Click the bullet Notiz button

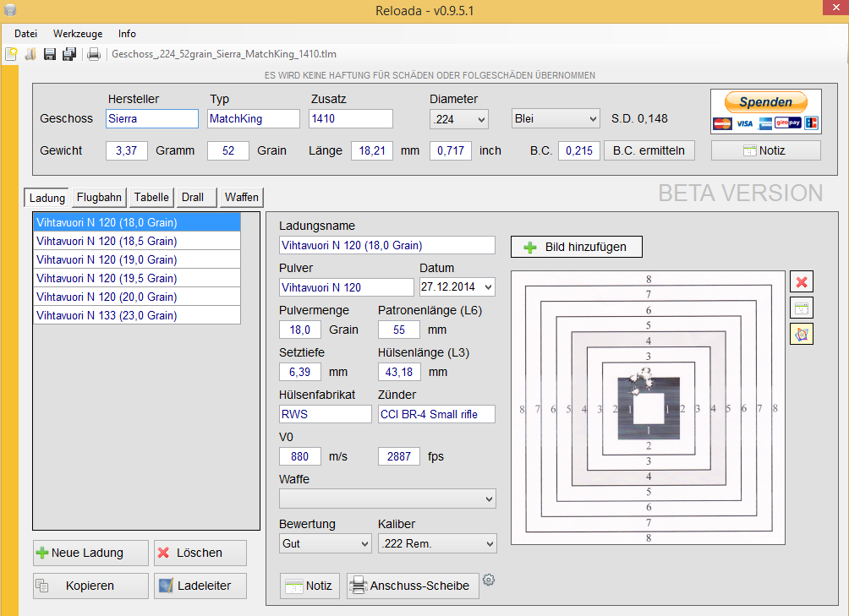tap(765, 150)
